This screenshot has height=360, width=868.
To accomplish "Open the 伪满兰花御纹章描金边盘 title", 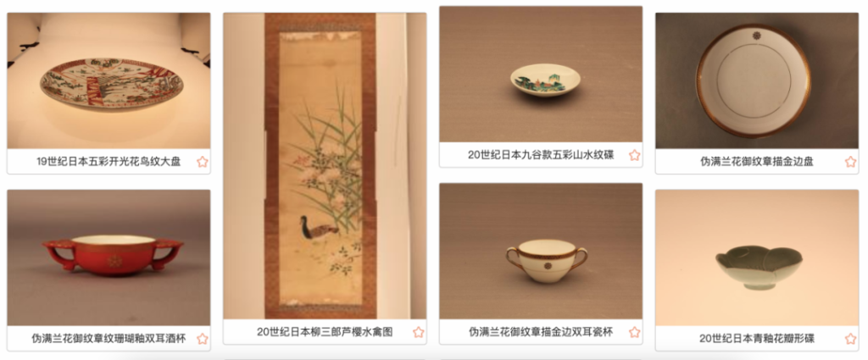I will click(x=757, y=162).
